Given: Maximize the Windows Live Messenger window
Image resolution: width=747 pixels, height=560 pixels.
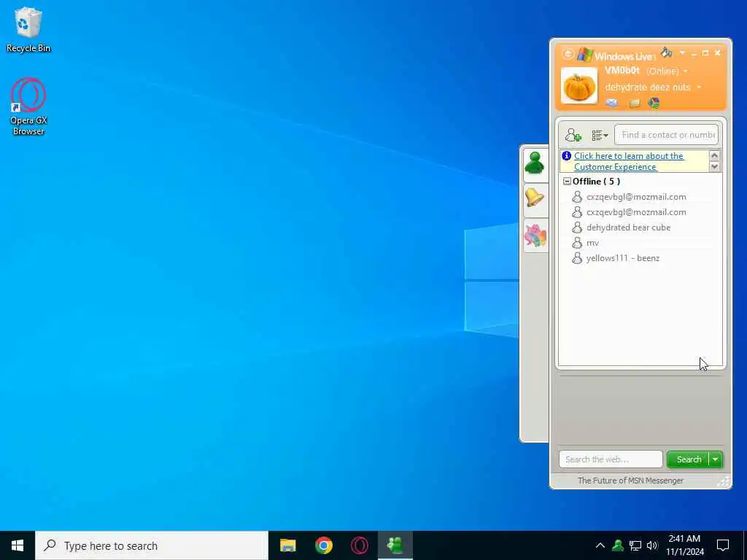Looking at the screenshot, I should click(705, 52).
